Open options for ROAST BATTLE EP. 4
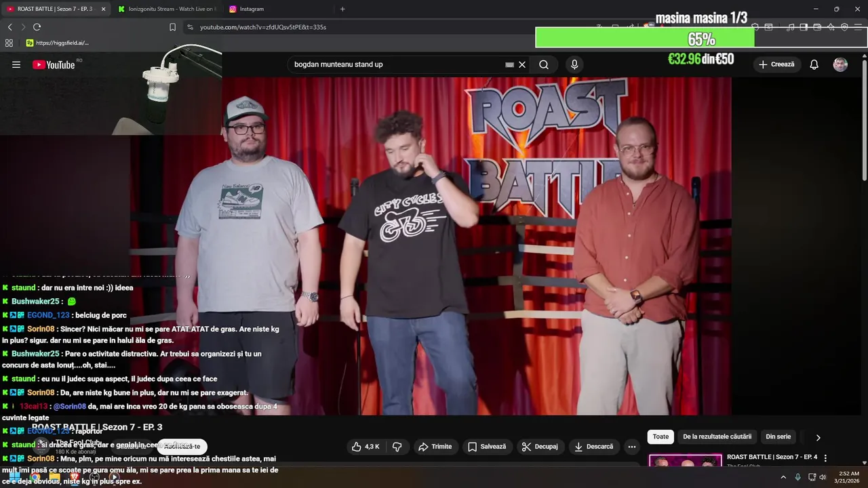The image size is (868, 488). pyautogui.click(x=825, y=459)
